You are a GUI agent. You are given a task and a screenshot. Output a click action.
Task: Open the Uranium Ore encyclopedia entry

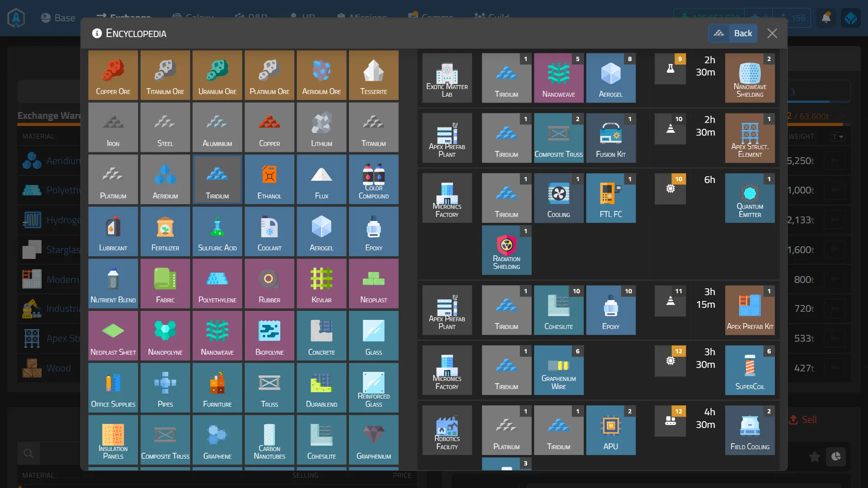point(217,75)
